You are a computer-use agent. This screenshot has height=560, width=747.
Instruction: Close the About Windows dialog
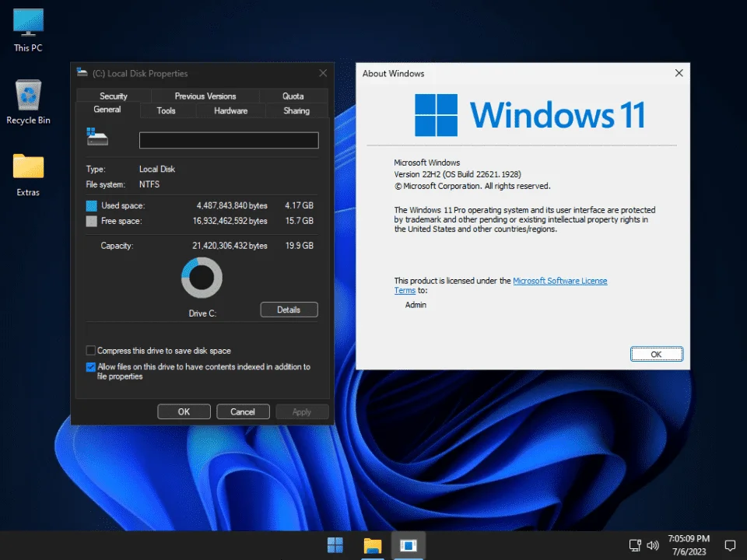pyautogui.click(x=679, y=73)
